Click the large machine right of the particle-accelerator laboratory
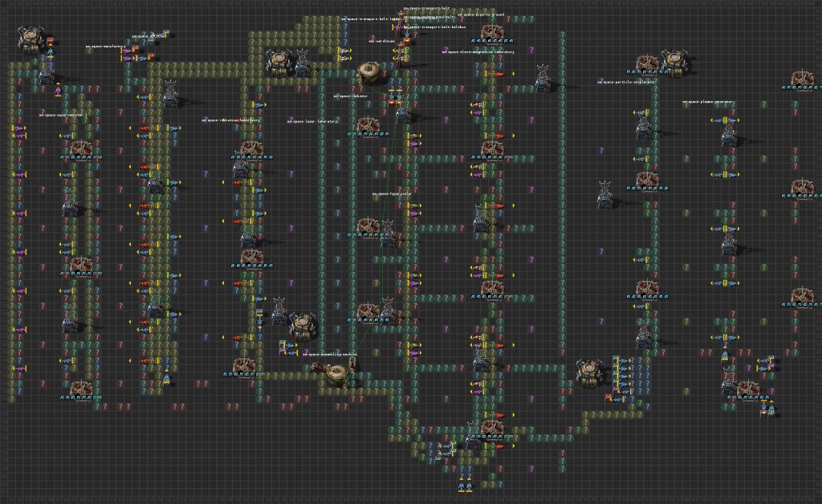 pyautogui.click(x=674, y=63)
